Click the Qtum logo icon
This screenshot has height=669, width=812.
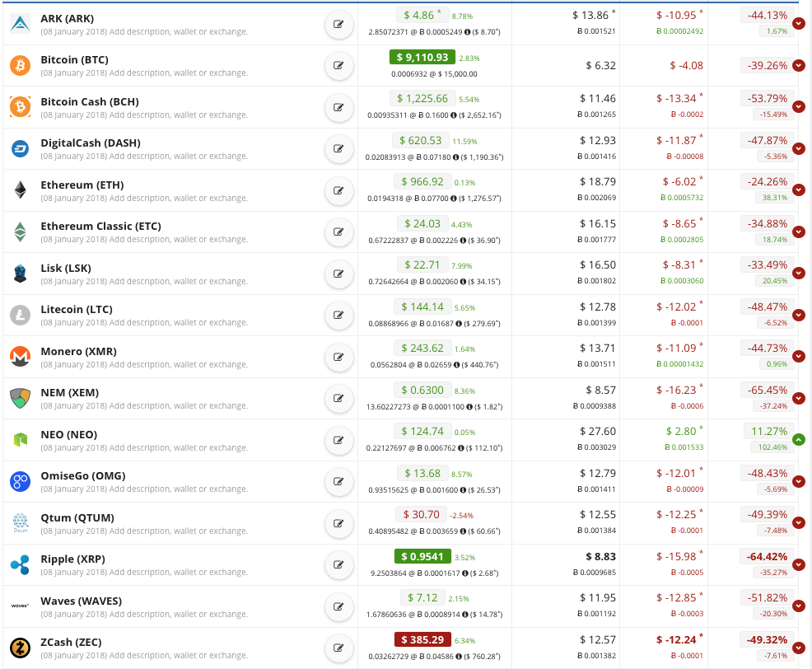pos(21,523)
